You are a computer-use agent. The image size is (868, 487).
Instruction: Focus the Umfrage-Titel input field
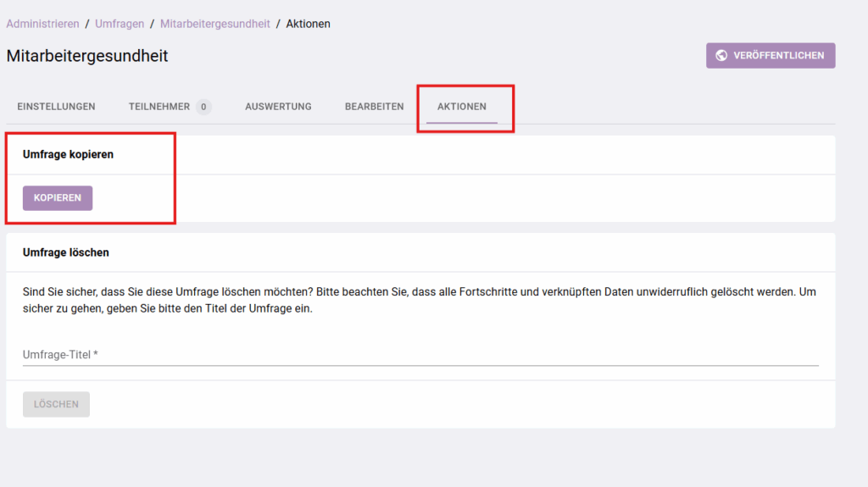(420, 355)
